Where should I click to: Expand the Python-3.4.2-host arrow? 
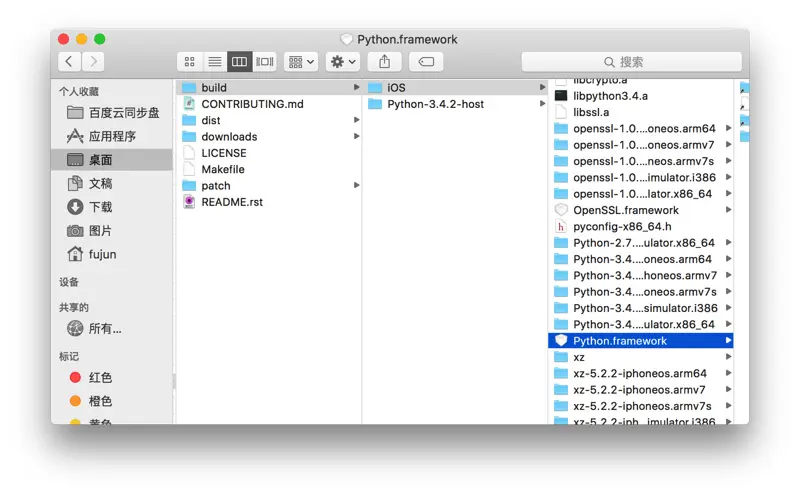click(542, 104)
